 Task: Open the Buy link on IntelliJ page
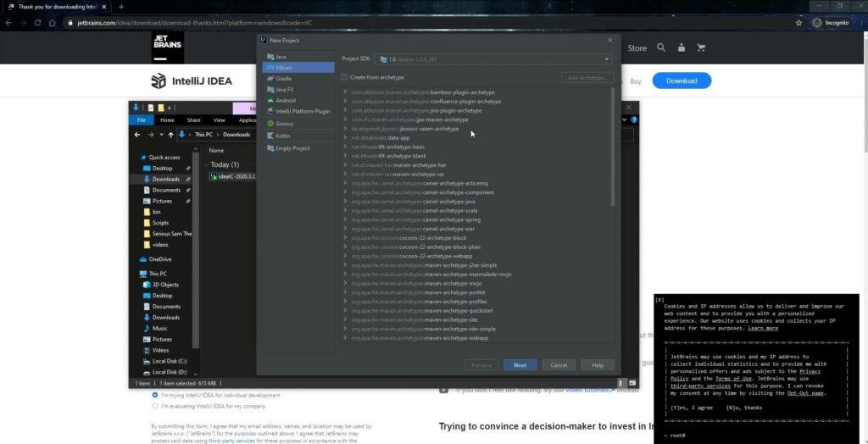(x=636, y=81)
